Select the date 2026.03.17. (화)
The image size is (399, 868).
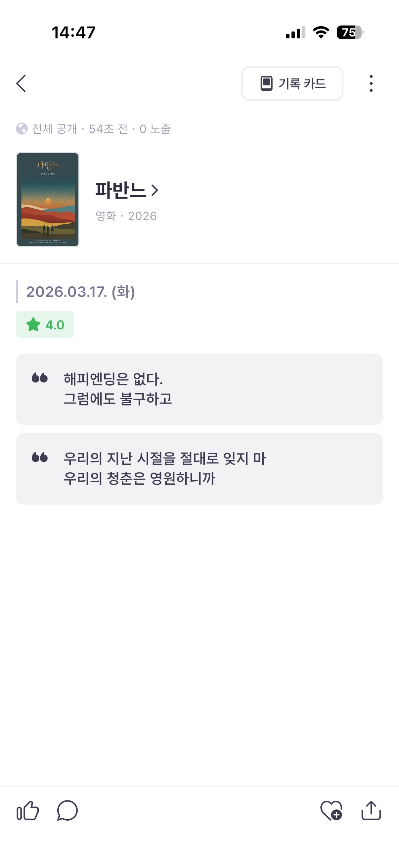coord(80,292)
